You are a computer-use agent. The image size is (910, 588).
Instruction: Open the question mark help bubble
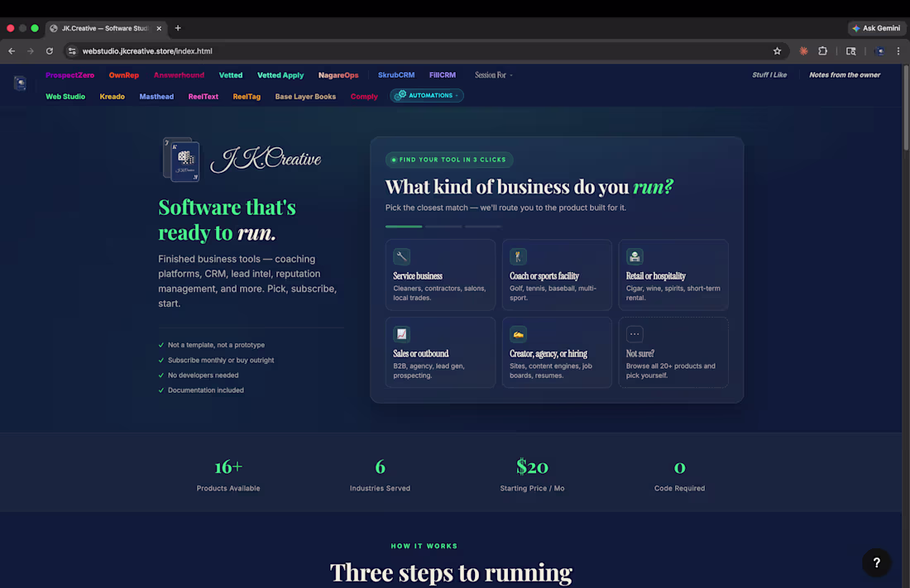[x=876, y=562]
